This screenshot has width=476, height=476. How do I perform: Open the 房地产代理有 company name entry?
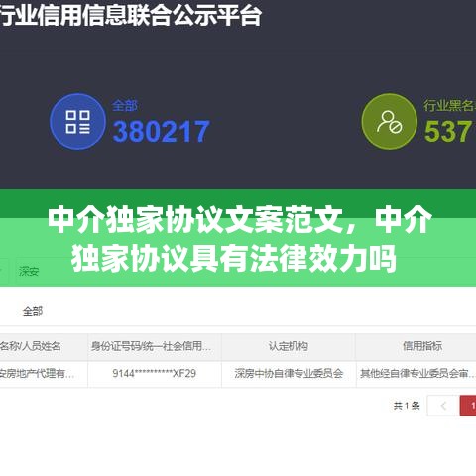coord(37,374)
